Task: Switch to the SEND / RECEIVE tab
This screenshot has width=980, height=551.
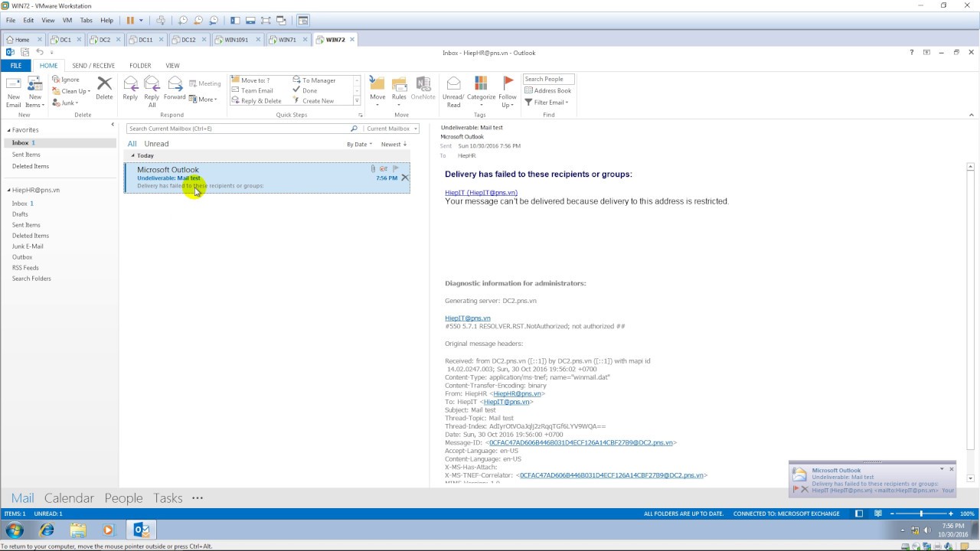Action: [x=93, y=66]
